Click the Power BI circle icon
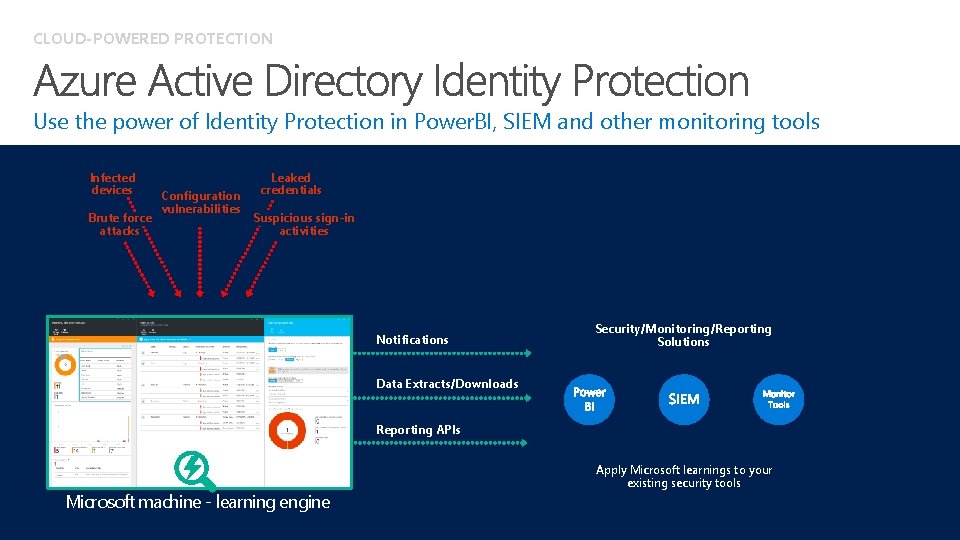960x540 pixels. coord(589,399)
